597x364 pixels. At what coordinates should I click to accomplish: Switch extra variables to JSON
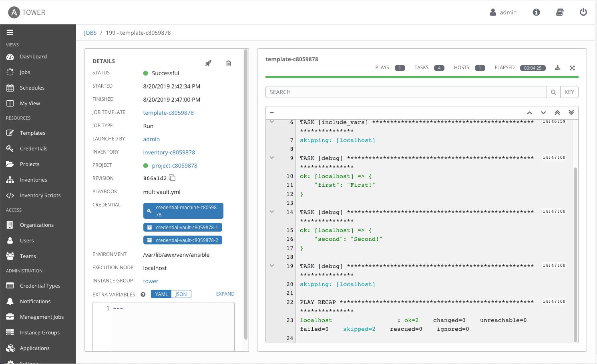pos(181,294)
